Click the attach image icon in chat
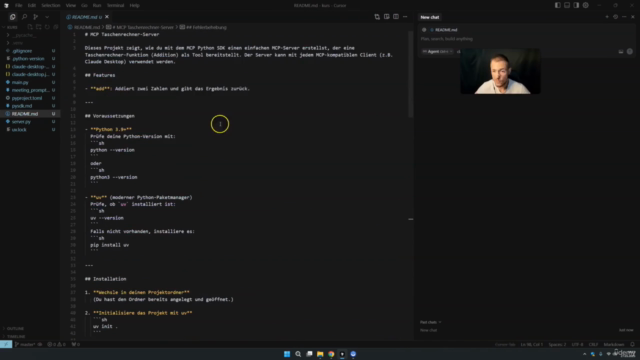The height and width of the screenshot is (360, 640). pyautogui.click(x=621, y=52)
